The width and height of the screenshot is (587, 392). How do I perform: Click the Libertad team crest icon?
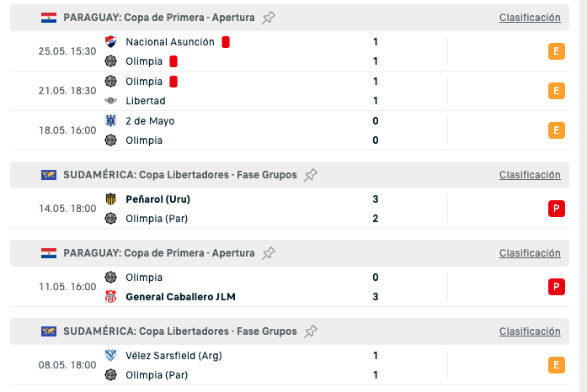(x=110, y=101)
